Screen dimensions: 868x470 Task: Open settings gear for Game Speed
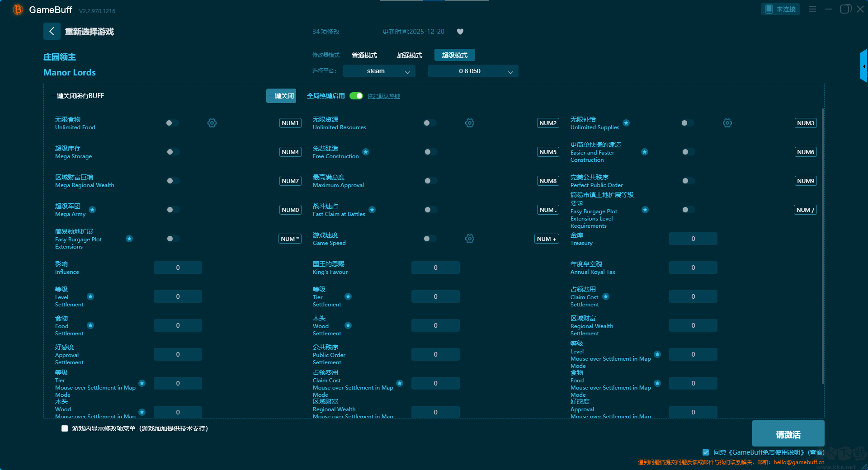tap(470, 239)
